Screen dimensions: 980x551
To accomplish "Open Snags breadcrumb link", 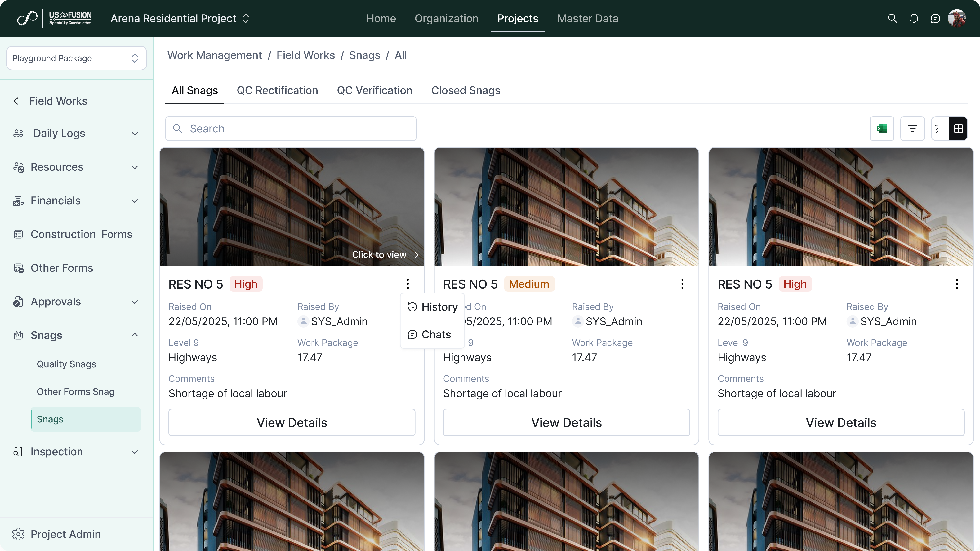I will pyautogui.click(x=364, y=55).
